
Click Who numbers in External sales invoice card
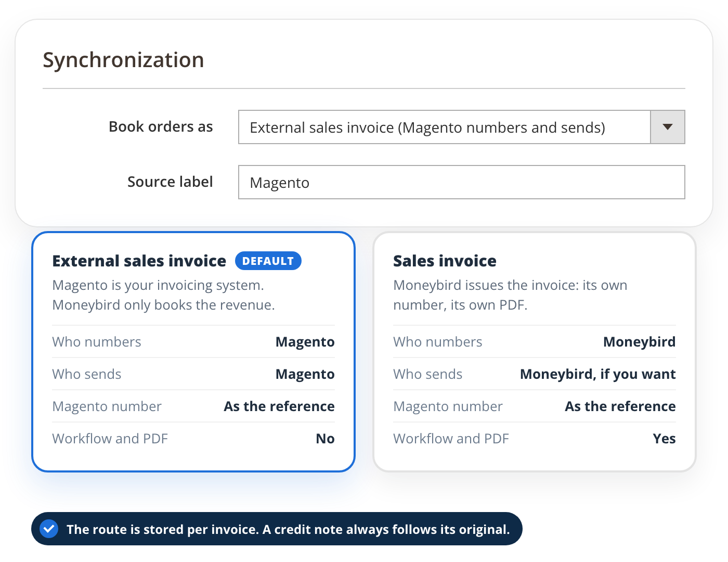[97, 342]
